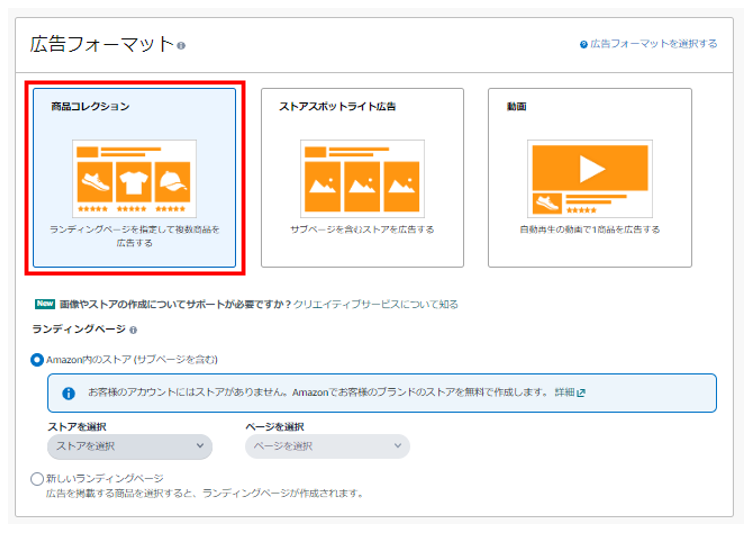This screenshot has width=756, height=534.
Task: Click the question mark icon before 広告フォーマットを選択する
Action: pos(583,44)
